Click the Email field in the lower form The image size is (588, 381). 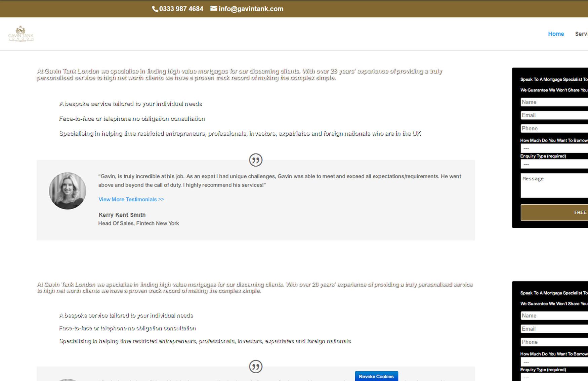tap(554, 329)
